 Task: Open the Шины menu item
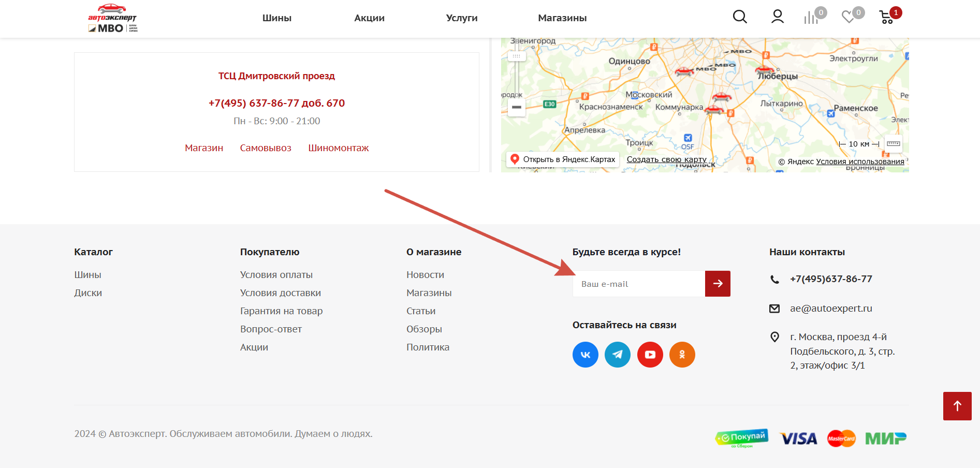tap(277, 18)
